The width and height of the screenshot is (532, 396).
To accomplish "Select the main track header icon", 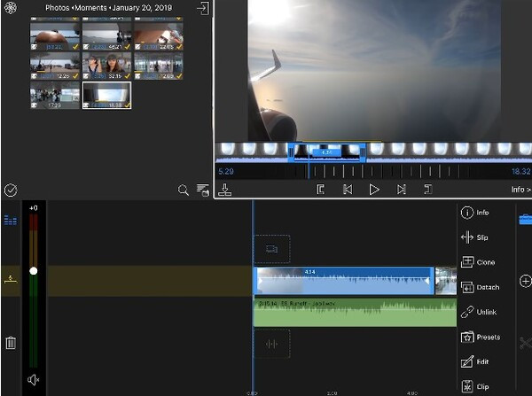I will tap(11, 280).
